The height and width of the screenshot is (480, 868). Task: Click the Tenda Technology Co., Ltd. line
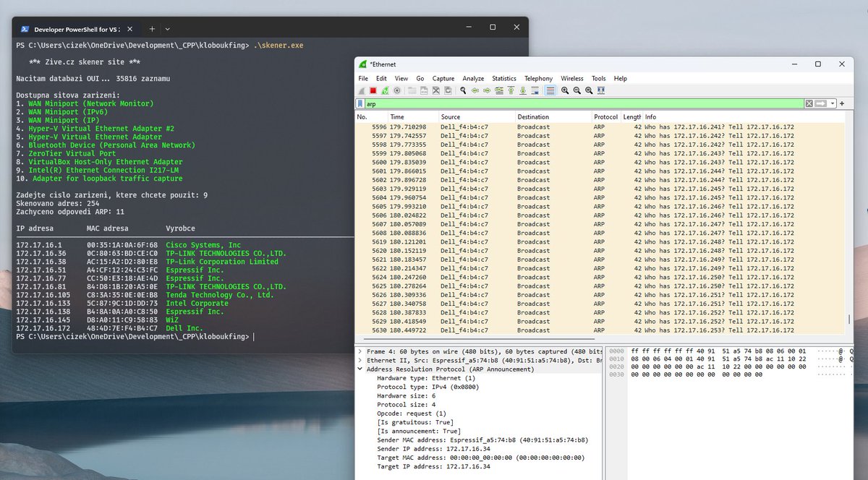[x=145, y=295]
